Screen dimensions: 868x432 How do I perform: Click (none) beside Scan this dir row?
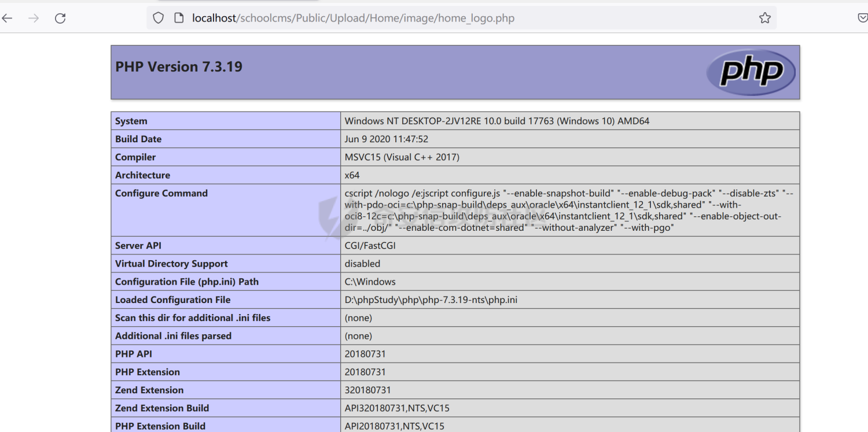coord(358,317)
